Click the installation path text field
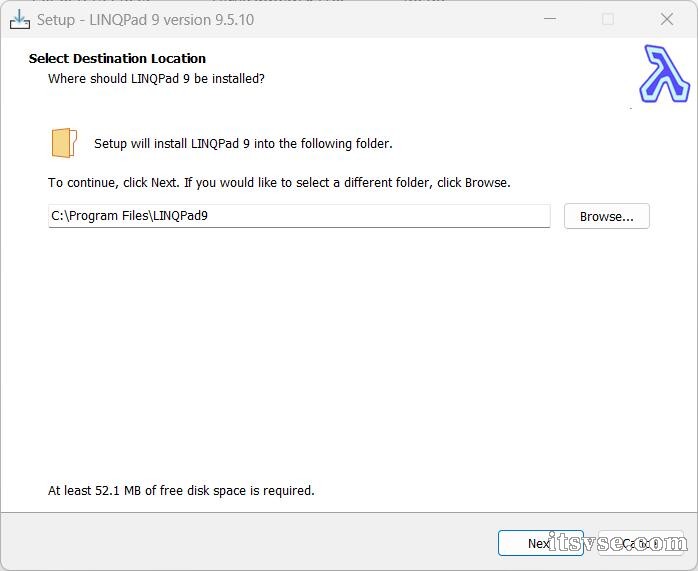The width and height of the screenshot is (698, 571). [299, 216]
